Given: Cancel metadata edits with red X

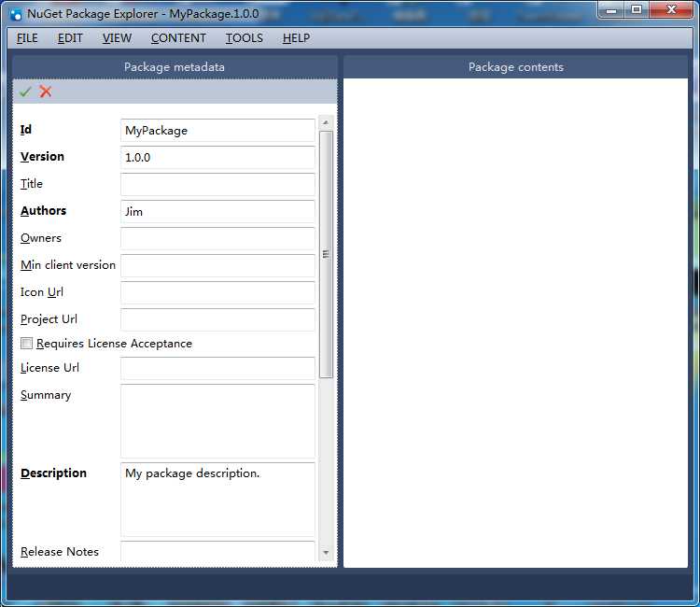Looking at the screenshot, I should click(46, 92).
